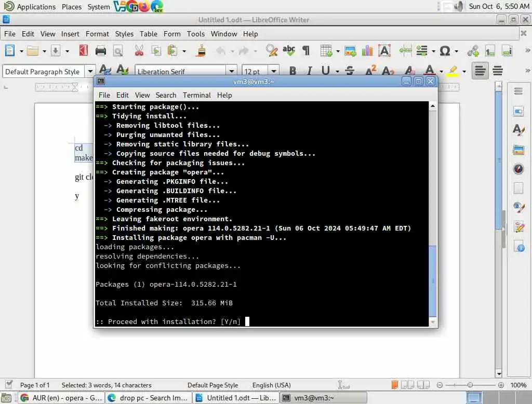This screenshot has width=532, height=404.
Task: Toggle Subscript formatting
Action: [388, 71]
